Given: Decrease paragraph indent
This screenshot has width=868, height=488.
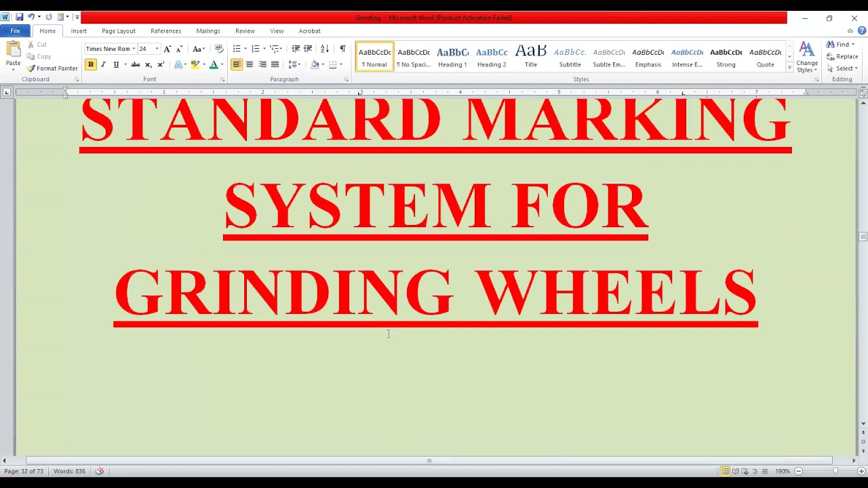Looking at the screenshot, I should 295,49.
